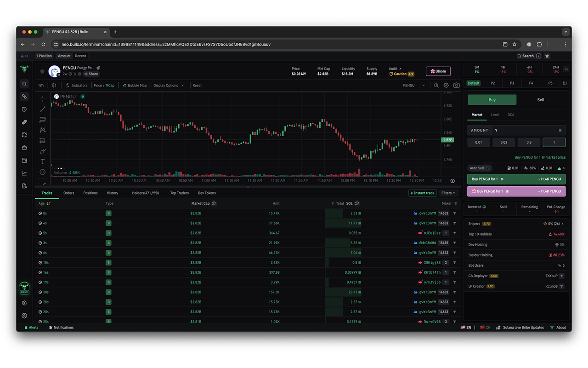
Task: Open the Bubble Map
Action: [135, 86]
